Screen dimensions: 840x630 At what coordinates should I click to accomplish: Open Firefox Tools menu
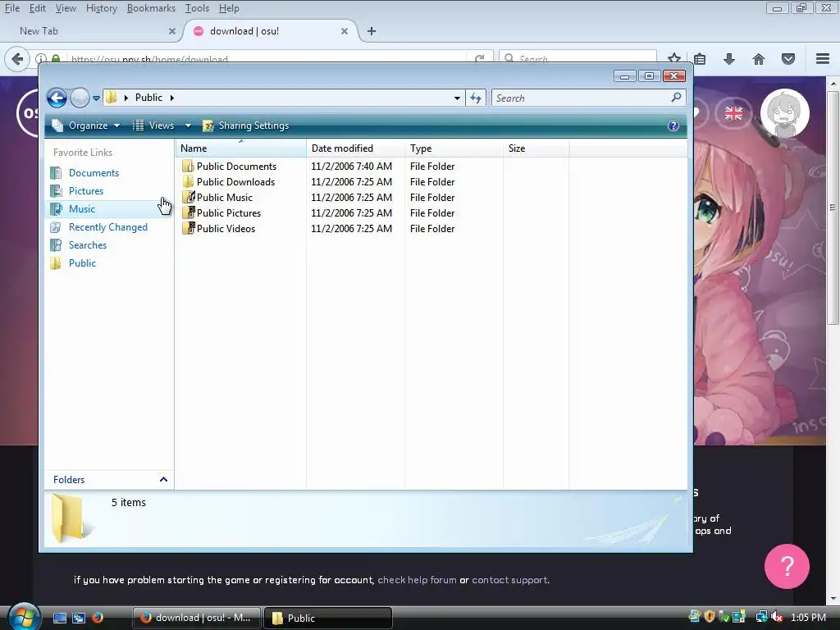click(x=197, y=8)
